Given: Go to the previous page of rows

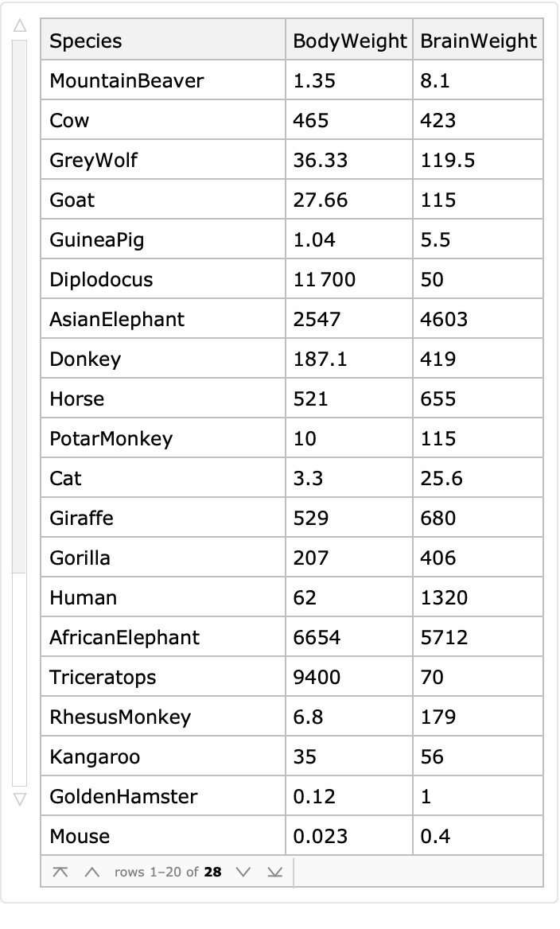Looking at the screenshot, I should [91, 872].
